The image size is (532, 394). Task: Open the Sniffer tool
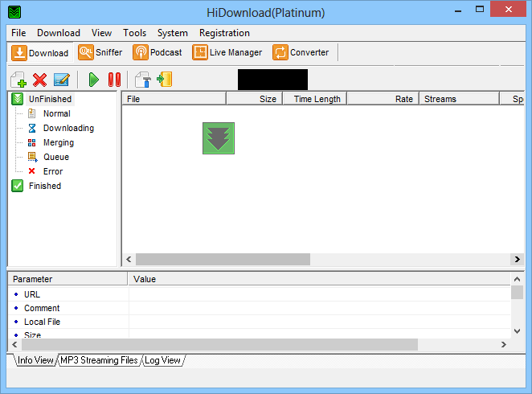point(100,52)
